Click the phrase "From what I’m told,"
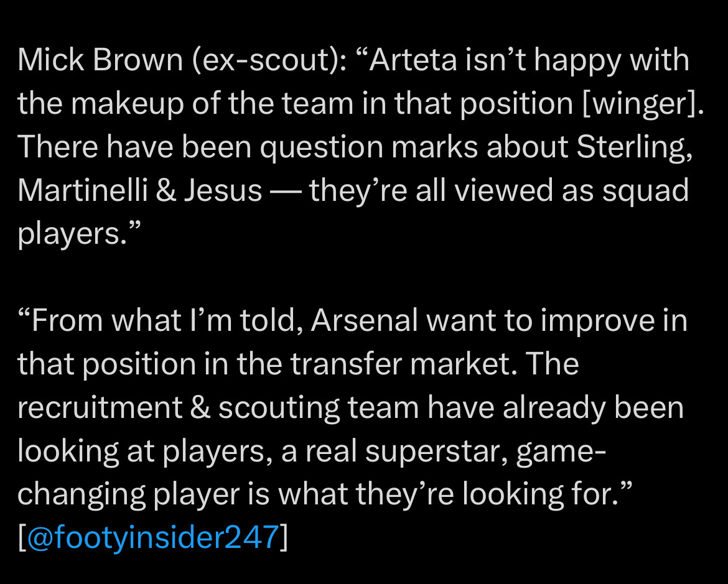The image size is (728, 584). point(160,322)
